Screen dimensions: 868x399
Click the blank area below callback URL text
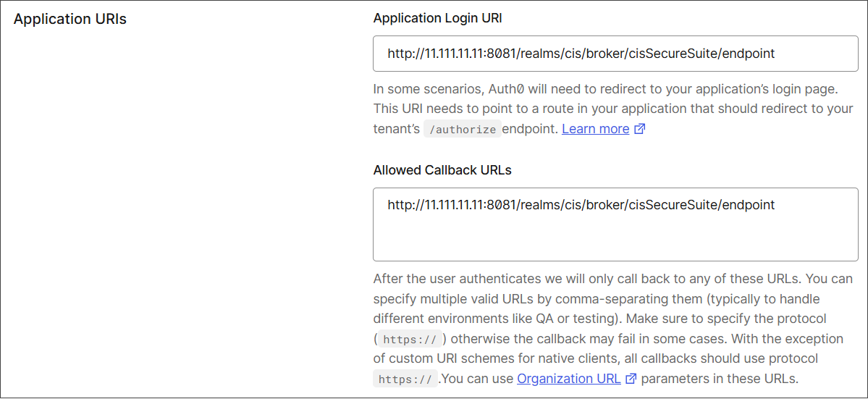[615, 238]
